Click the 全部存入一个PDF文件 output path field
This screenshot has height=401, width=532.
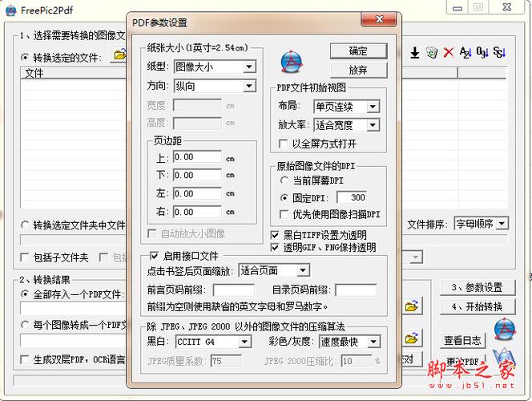pos(73,308)
